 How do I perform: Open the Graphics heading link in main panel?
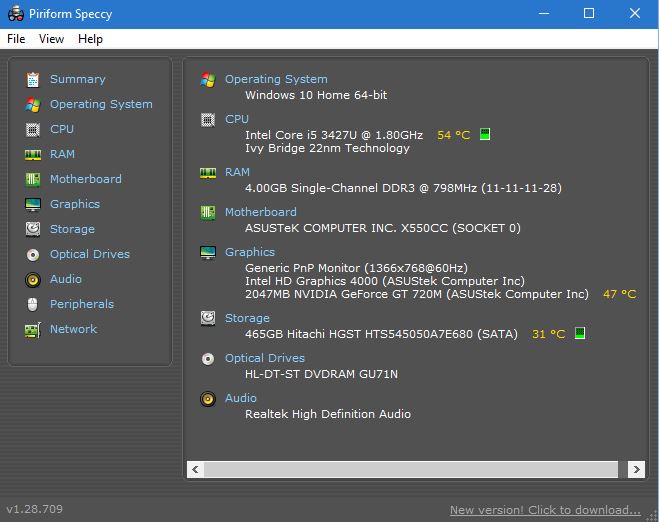[250, 252]
